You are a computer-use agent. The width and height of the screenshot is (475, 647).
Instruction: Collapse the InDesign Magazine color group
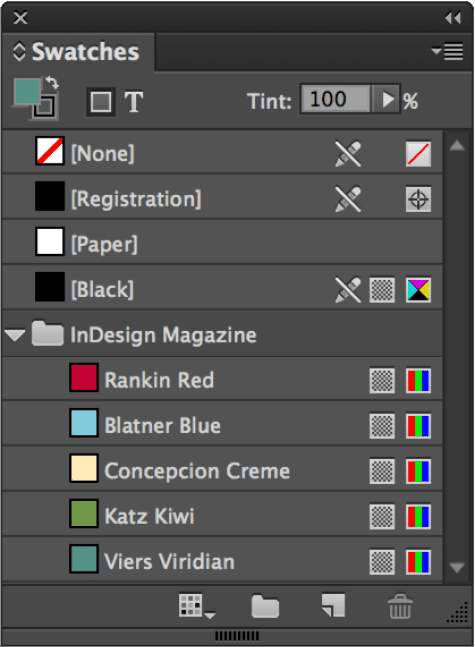[x=15, y=335]
